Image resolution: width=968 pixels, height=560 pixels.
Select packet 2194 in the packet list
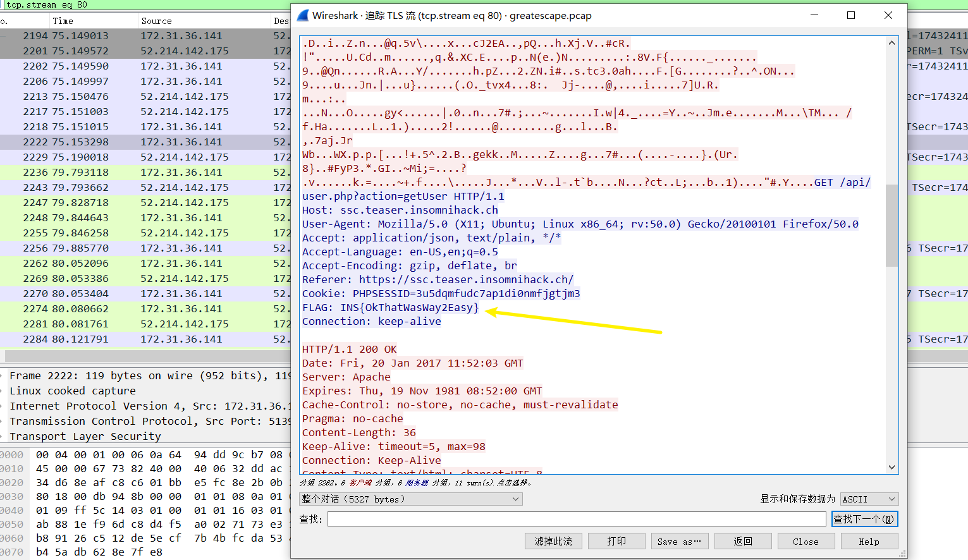[145, 35]
